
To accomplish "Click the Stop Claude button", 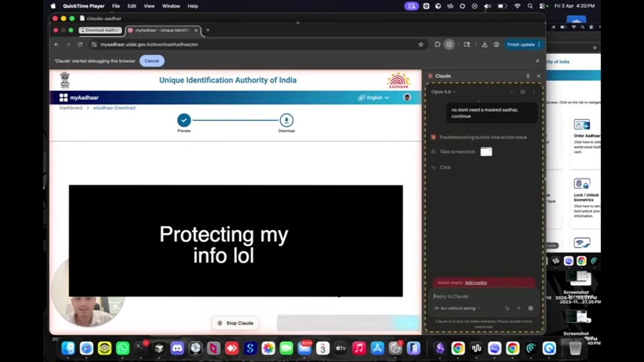I will coord(235,323).
